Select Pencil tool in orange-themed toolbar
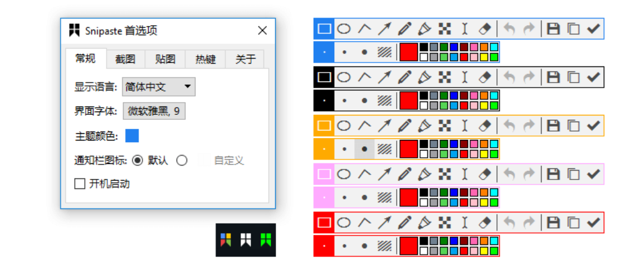Screen dimensions: 644x276 point(404,125)
